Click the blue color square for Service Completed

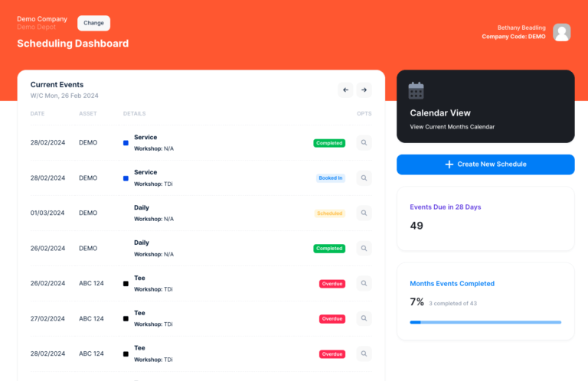pos(126,143)
